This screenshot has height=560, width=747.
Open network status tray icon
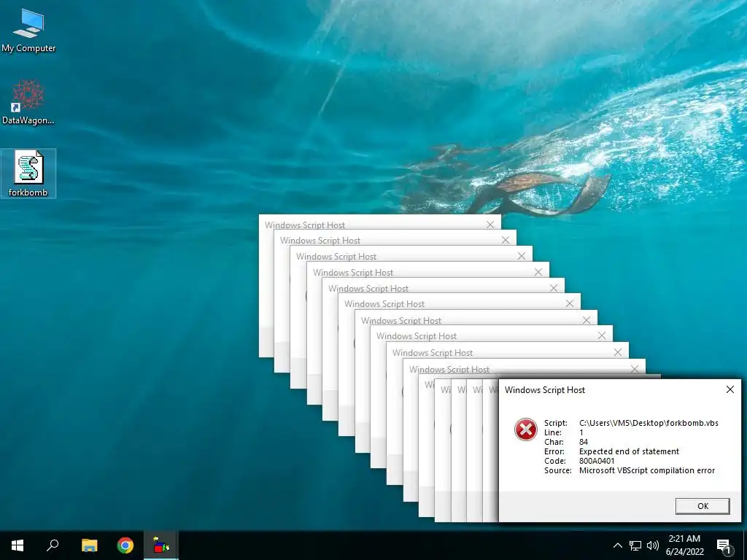coord(635,545)
